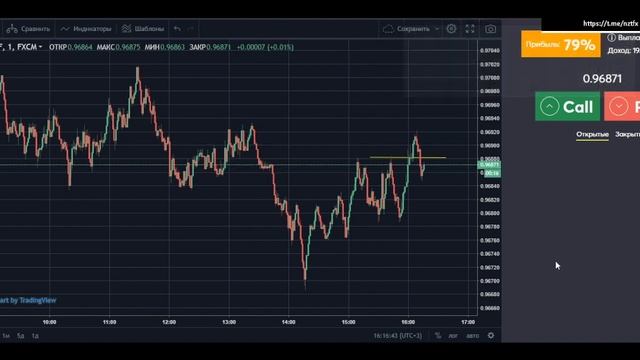Open axis settings gear at bottom right

point(491,336)
